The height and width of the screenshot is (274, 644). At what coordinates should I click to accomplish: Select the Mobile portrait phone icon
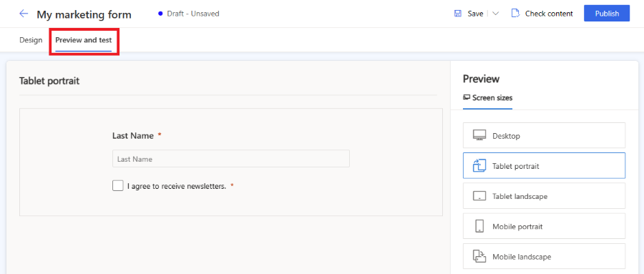(x=479, y=226)
